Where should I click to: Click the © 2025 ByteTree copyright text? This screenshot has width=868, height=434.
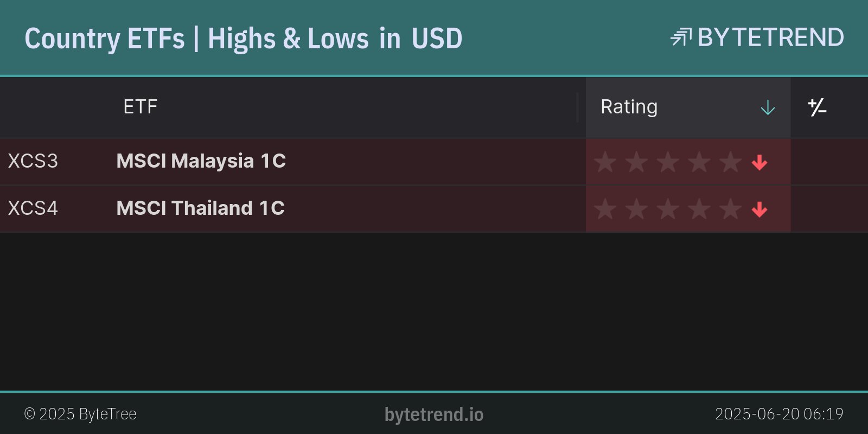80,414
